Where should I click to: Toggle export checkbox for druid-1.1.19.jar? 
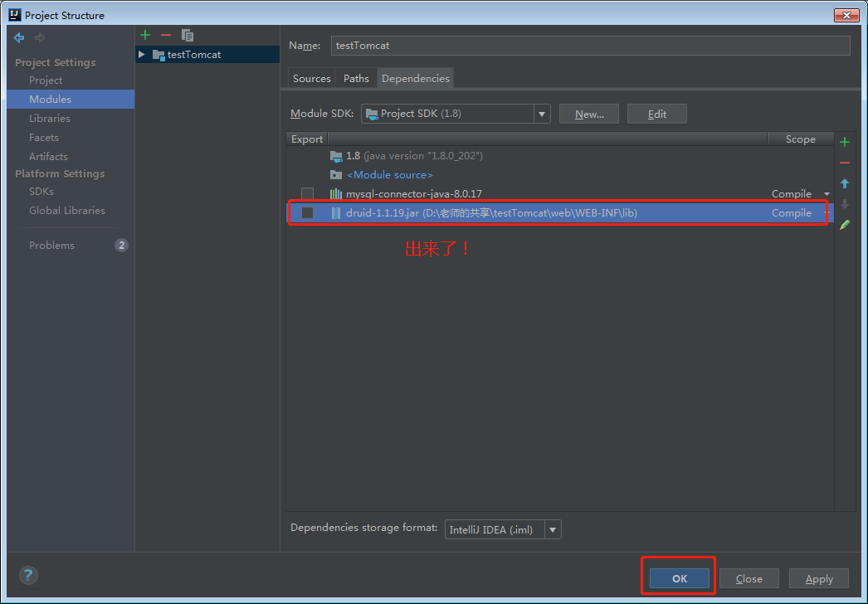307,213
